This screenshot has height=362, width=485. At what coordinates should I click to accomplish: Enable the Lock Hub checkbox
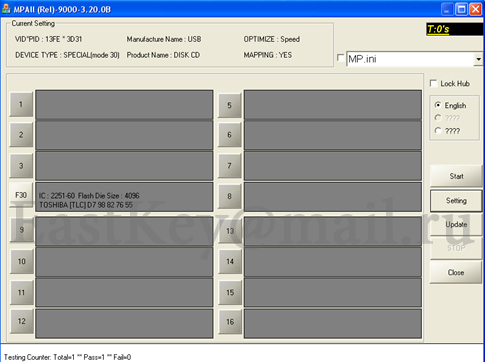click(433, 83)
